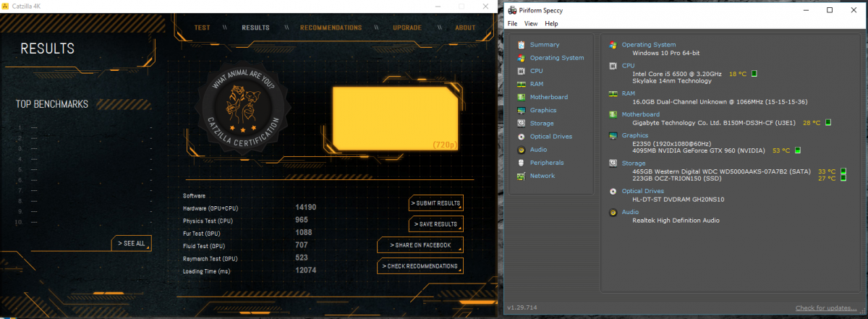This screenshot has height=319, width=868.
Task: Open UPGRADE tab in Catzilla
Action: 407,27
